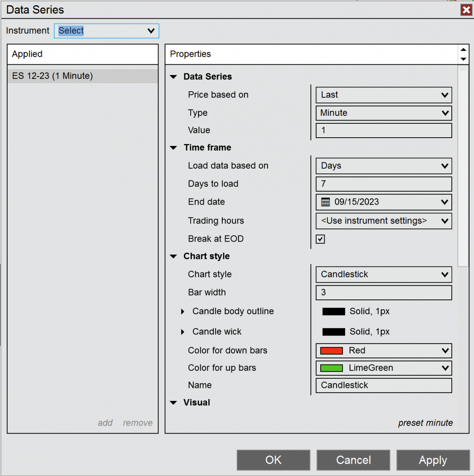Click the Break at EOD label
474x476 pixels.
click(216, 239)
